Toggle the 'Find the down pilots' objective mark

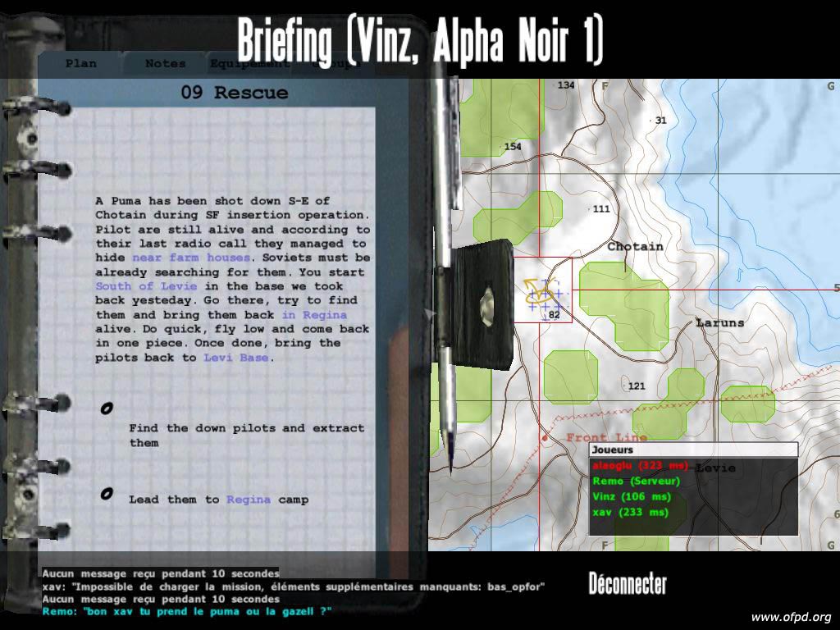click(106, 409)
